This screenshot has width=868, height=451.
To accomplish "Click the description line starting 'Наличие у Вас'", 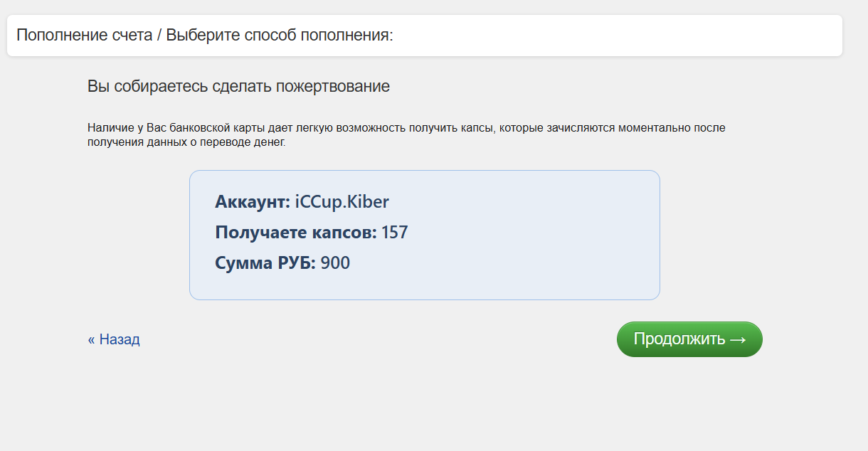I will 406,128.
